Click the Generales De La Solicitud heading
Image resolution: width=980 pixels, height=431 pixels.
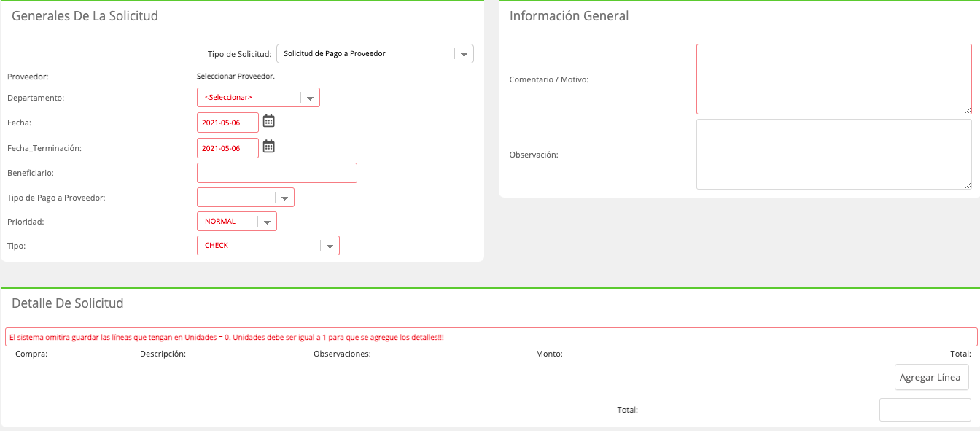point(85,16)
